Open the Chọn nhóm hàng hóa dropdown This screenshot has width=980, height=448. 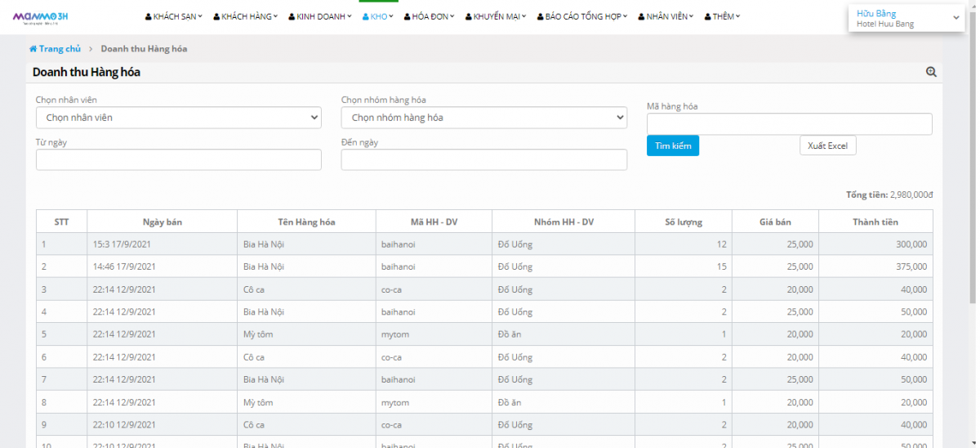point(483,118)
